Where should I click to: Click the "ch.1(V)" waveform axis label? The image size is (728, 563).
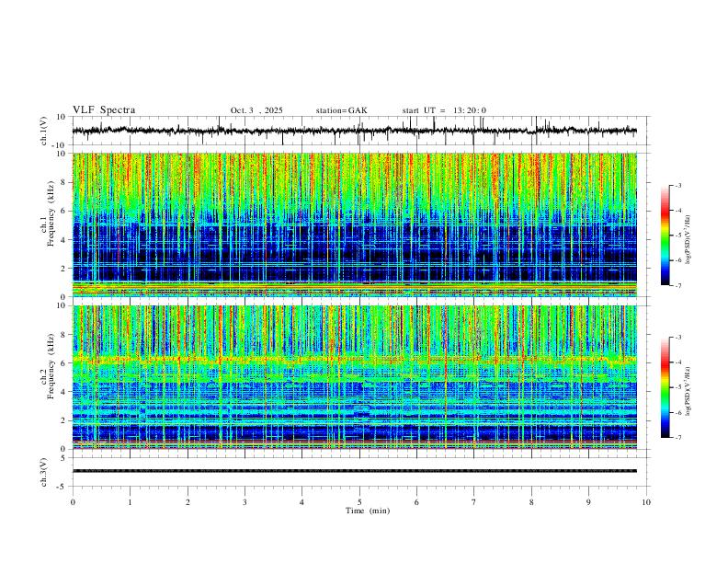point(44,131)
